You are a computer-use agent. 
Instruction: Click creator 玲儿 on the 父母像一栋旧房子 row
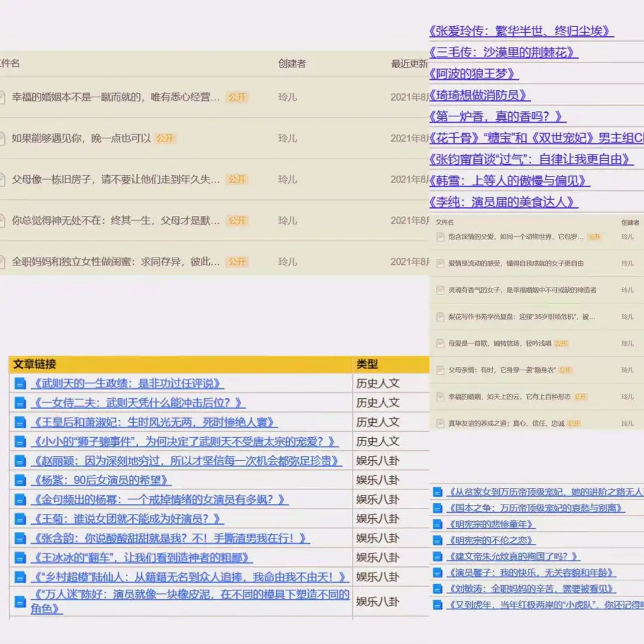287,179
